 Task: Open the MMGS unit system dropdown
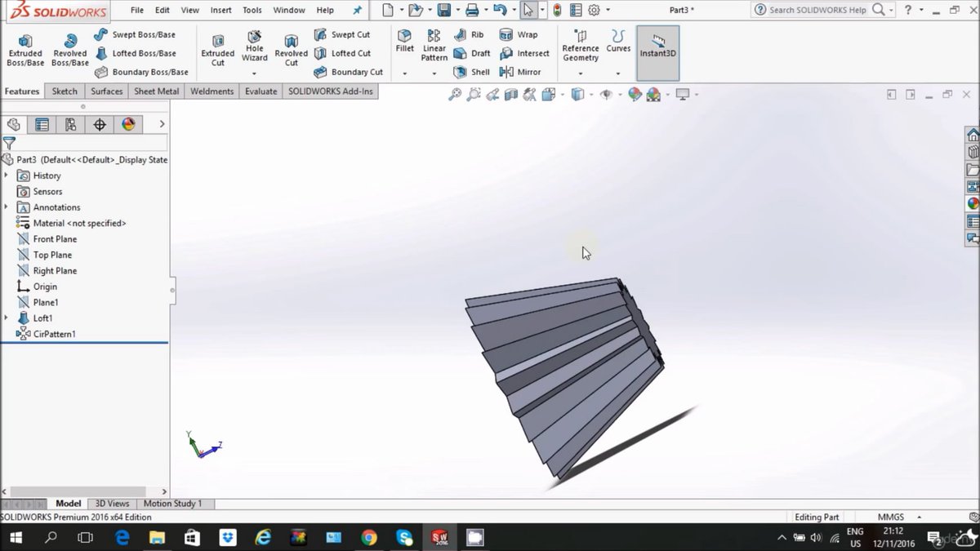pyautogui.click(x=893, y=516)
